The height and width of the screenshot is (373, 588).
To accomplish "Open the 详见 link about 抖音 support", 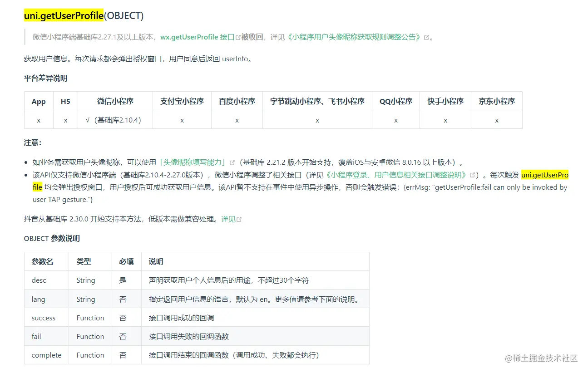I will (228, 219).
